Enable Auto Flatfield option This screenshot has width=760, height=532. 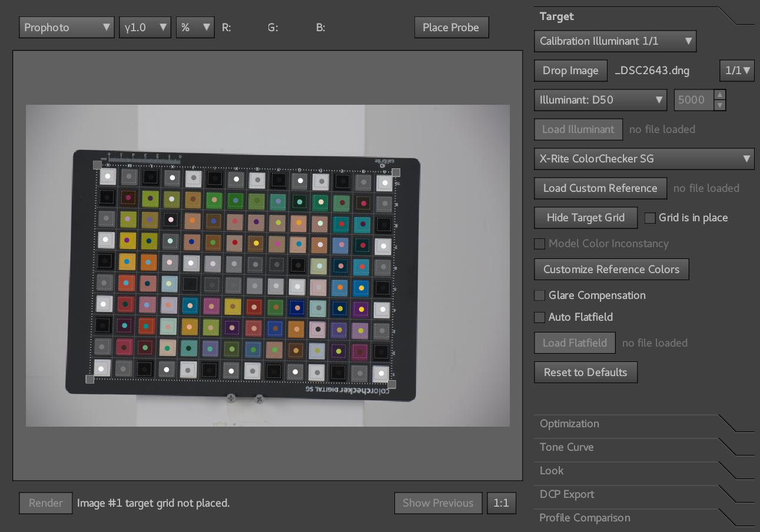pos(539,317)
